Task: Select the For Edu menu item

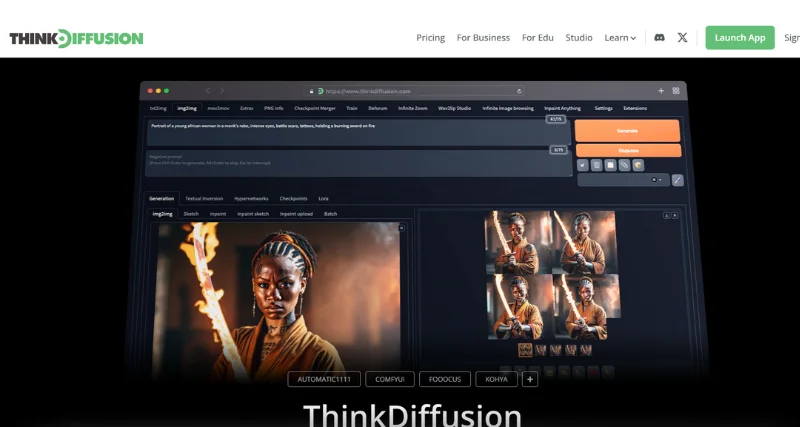Action: (537, 38)
